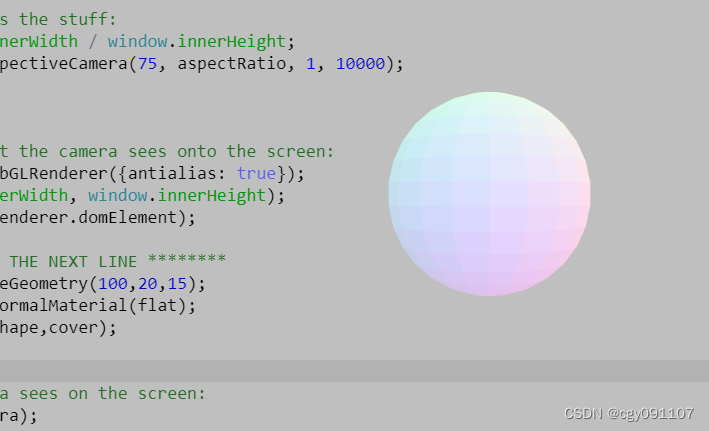Click the highlighted empty current line
Screen dimensions: 709x431
click(354, 371)
